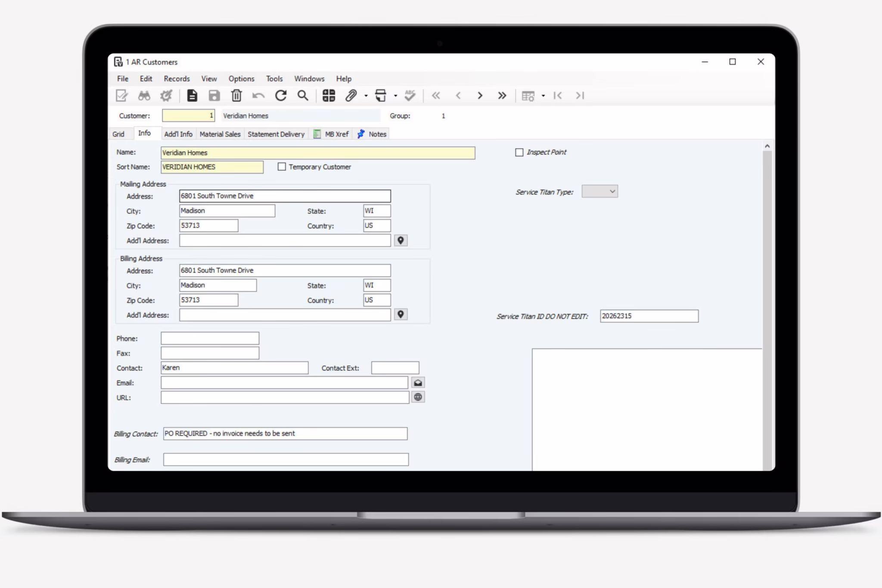Check the Temporary Customer checkbox
Image resolution: width=882 pixels, height=588 pixels.
[282, 167]
